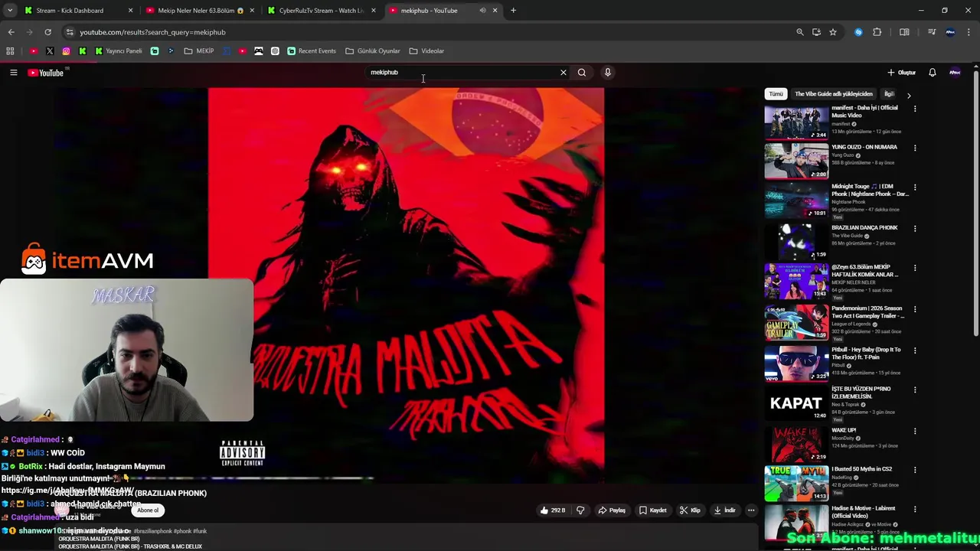Screen dimensions: 980x551
Task: Select The Vibe Guide adlı yükleyiciden chip
Action: 834,94
